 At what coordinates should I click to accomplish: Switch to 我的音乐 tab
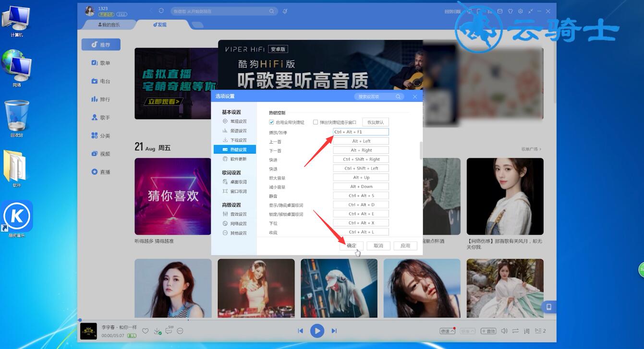pyautogui.click(x=109, y=24)
